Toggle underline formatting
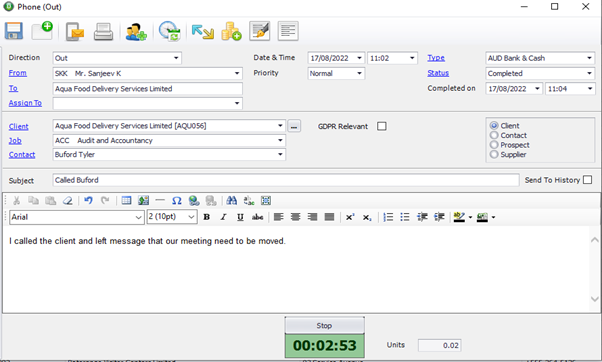 point(240,217)
